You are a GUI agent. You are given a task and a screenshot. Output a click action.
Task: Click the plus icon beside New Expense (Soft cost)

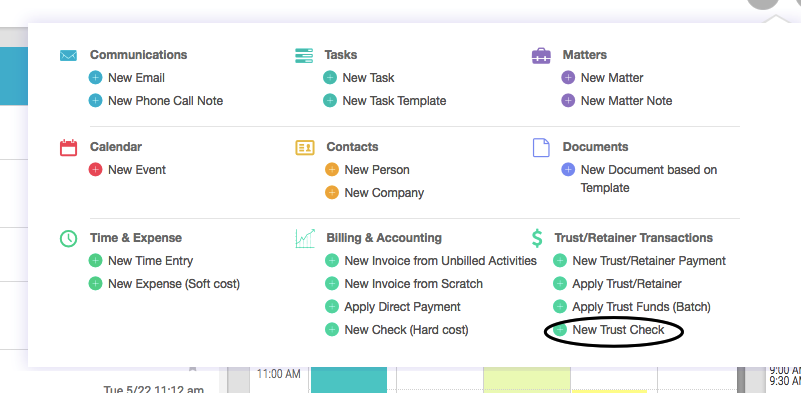(96, 284)
